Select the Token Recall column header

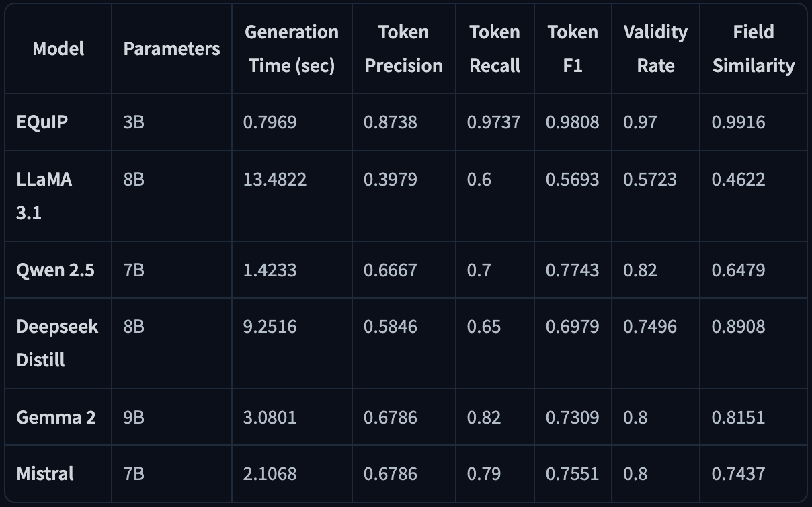point(495,48)
